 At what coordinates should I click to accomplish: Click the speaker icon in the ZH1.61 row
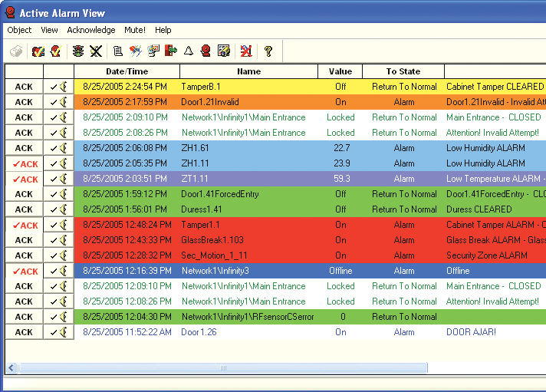(x=64, y=148)
